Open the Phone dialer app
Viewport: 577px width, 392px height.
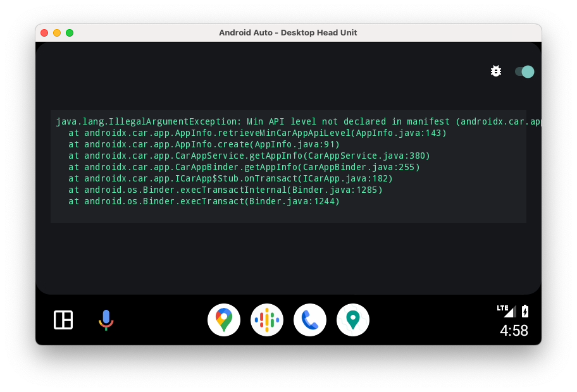(x=310, y=320)
